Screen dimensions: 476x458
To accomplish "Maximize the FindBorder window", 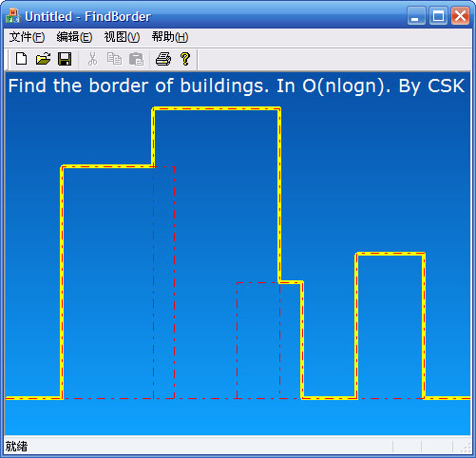I will pyautogui.click(x=438, y=15).
